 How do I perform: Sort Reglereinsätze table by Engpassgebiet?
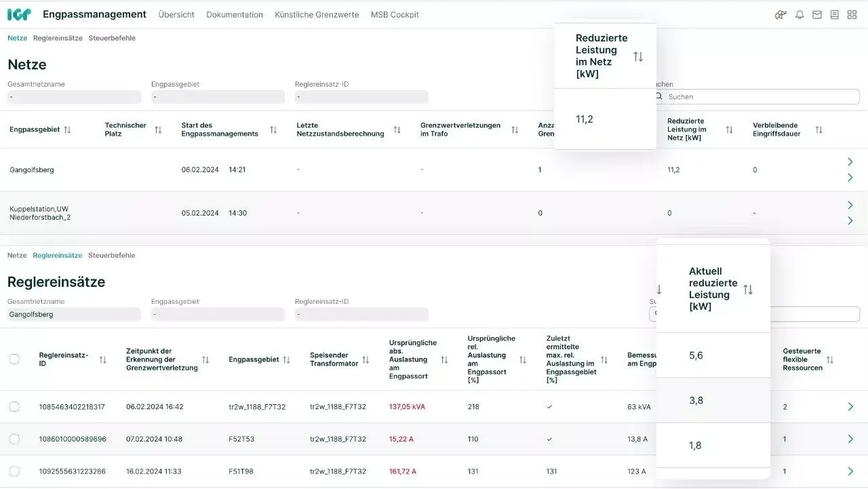(x=287, y=360)
